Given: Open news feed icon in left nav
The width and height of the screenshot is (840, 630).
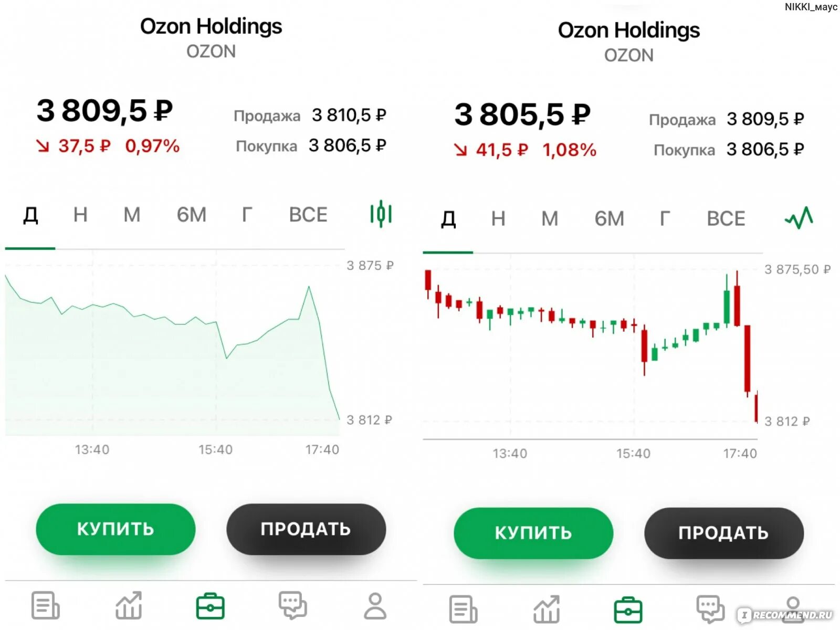Looking at the screenshot, I should pos(45,606).
